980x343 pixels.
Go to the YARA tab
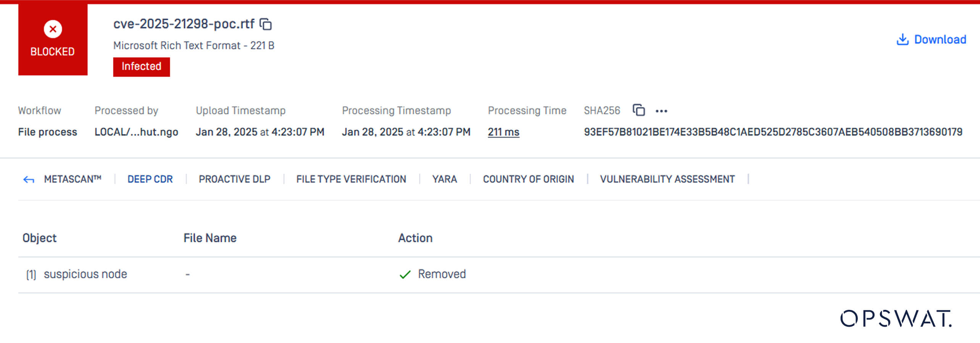tap(445, 179)
